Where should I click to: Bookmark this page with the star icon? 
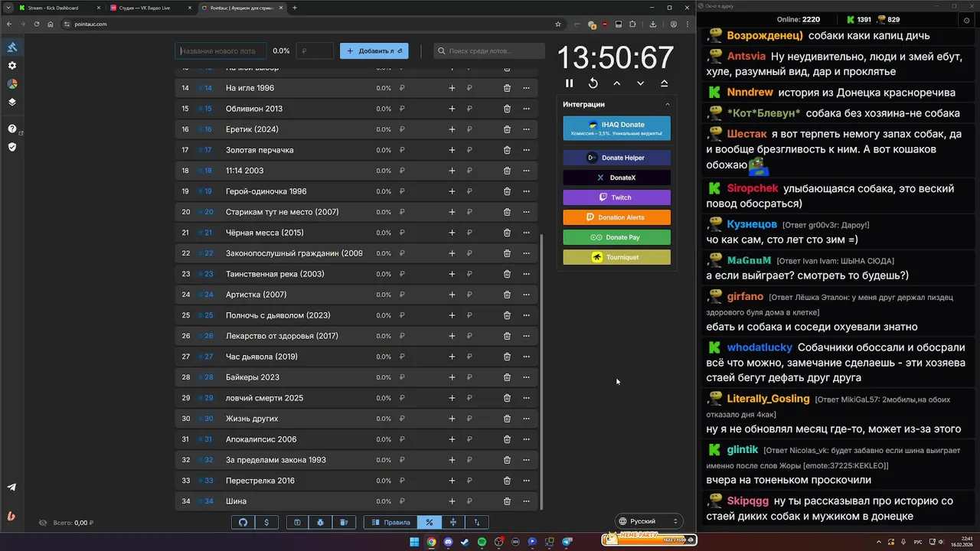(558, 24)
